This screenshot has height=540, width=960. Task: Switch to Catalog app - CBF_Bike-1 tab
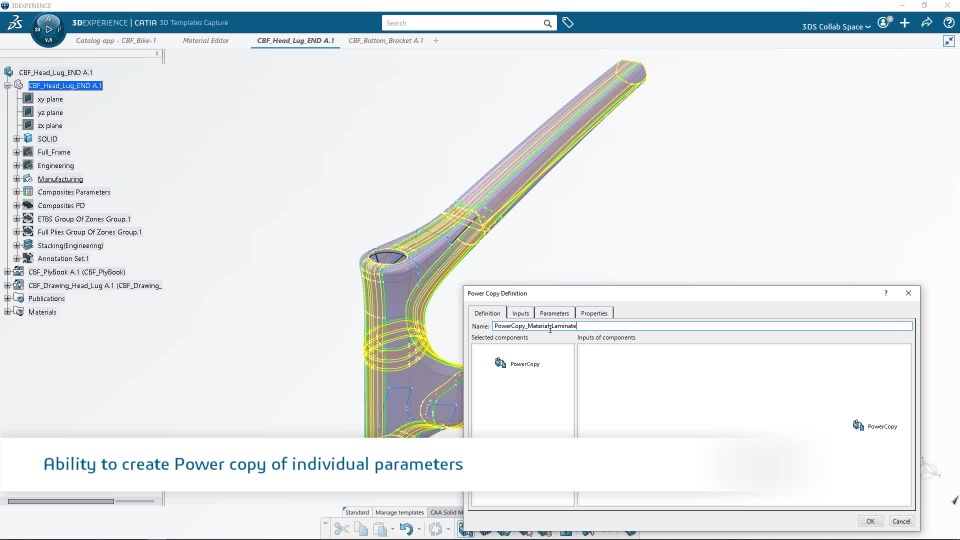[x=116, y=40]
